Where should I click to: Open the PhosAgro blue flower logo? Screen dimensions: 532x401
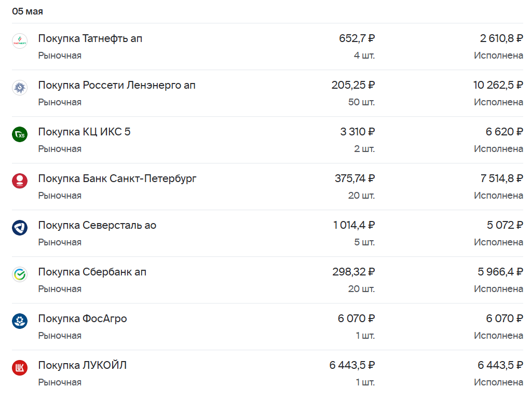click(x=20, y=321)
